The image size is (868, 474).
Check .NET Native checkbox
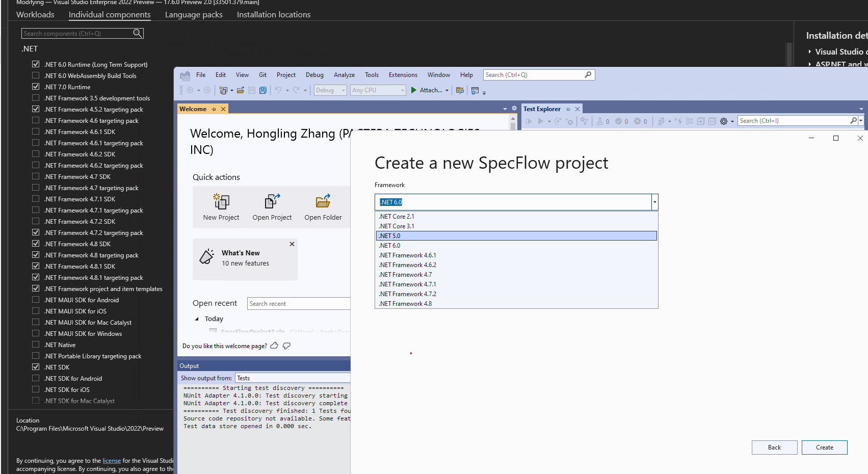click(x=36, y=345)
